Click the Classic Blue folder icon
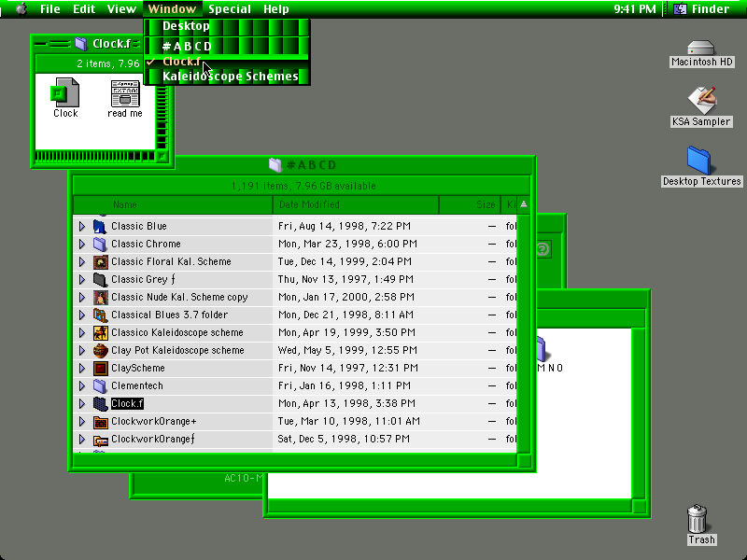 point(100,226)
